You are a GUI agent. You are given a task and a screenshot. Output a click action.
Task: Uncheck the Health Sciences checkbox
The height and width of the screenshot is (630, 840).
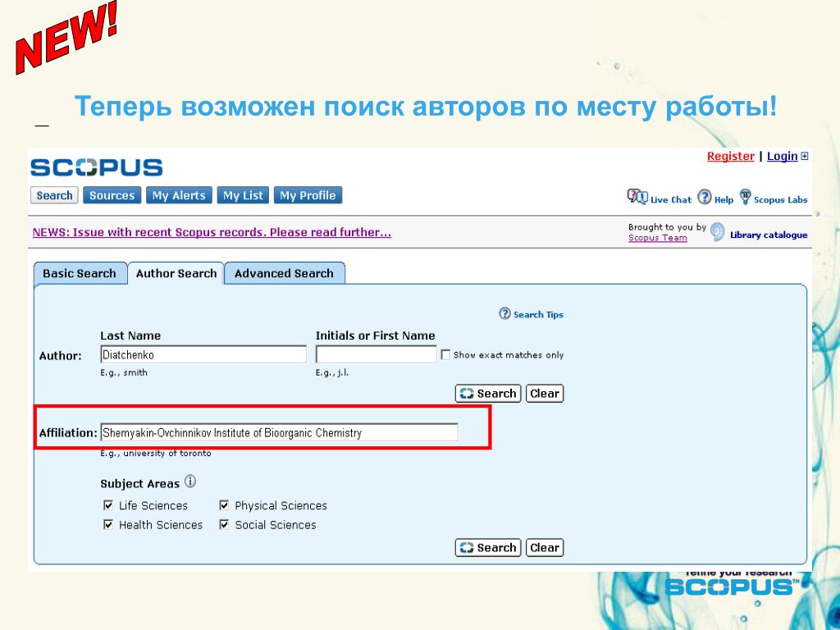[108, 524]
